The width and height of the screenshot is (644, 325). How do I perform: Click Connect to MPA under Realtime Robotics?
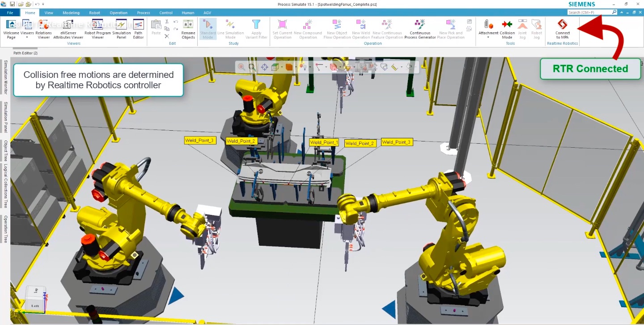[x=562, y=29]
